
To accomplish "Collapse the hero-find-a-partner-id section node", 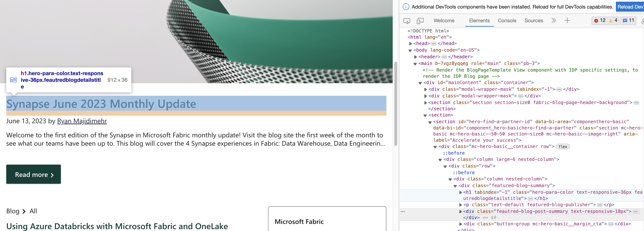I will coord(430,122).
